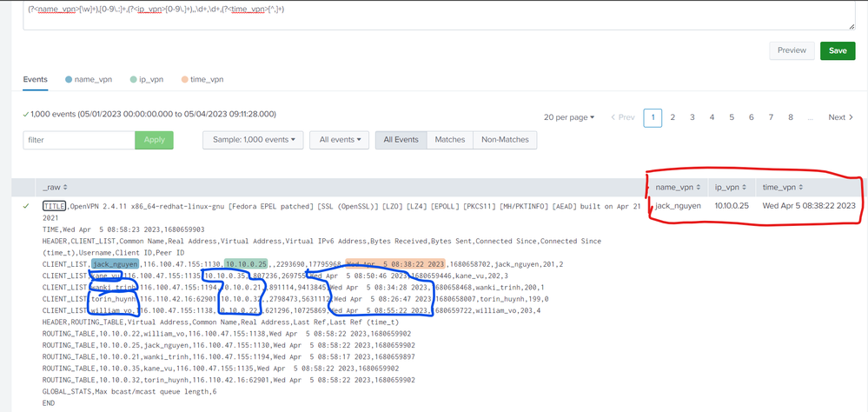Screen dimensions: 868x412
Task: Expand the 20 per page dropdown
Action: [x=568, y=117]
